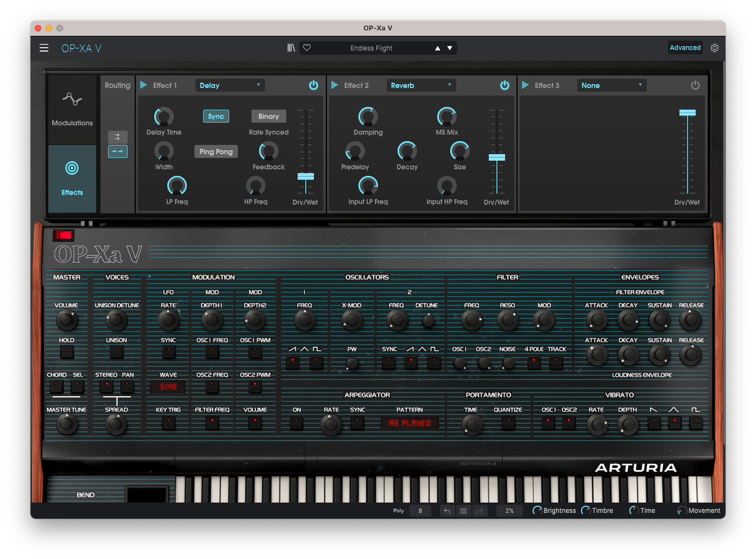Toggle the UNISON switch
Image resolution: width=756 pixels, height=559 pixels.
click(116, 352)
